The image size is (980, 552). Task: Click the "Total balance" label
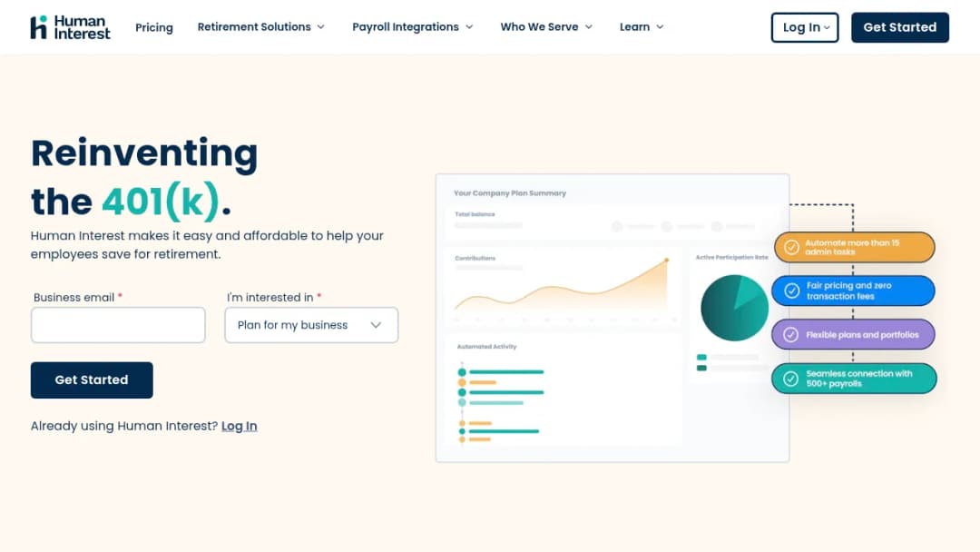pyautogui.click(x=475, y=214)
